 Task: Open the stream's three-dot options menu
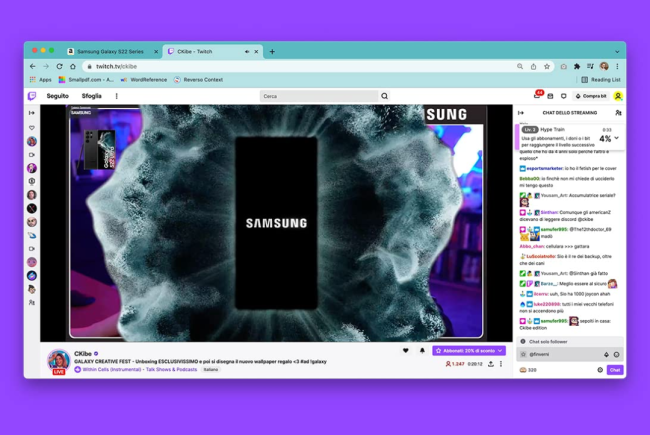pyautogui.click(x=501, y=364)
